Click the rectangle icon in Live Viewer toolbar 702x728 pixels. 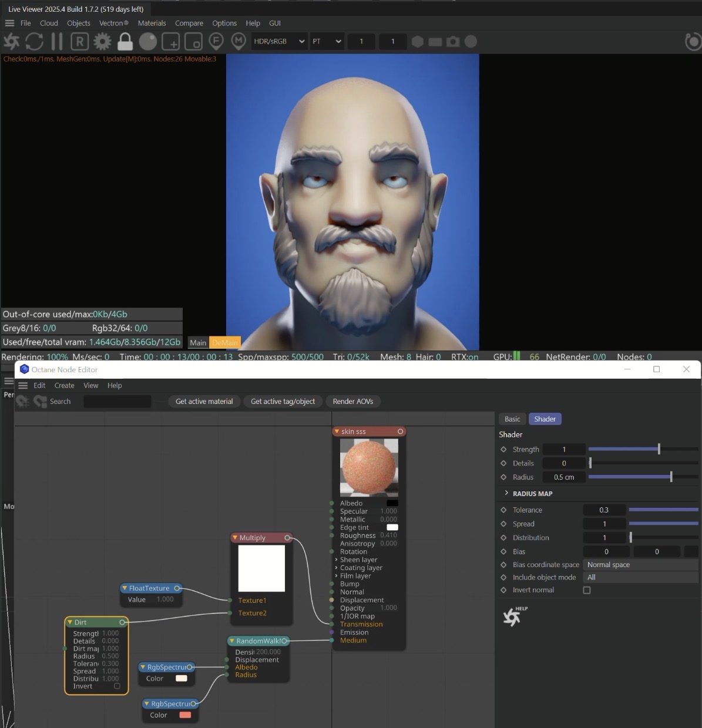435,42
